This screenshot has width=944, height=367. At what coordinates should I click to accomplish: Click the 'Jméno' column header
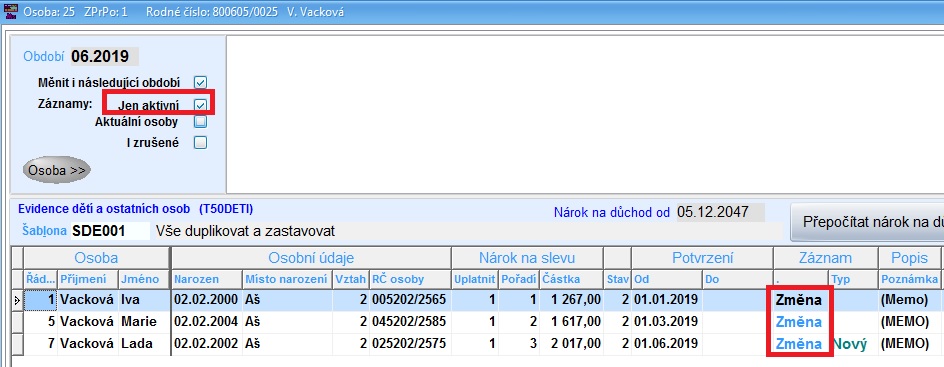point(144,279)
